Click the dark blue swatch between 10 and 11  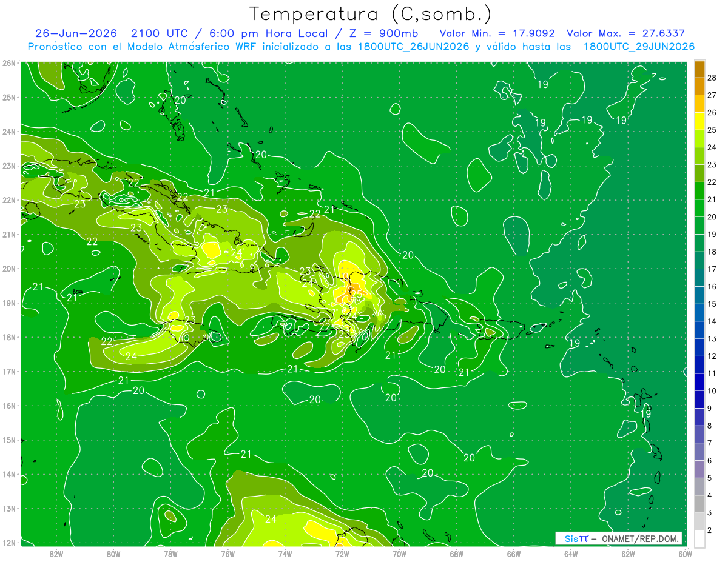[699, 382]
